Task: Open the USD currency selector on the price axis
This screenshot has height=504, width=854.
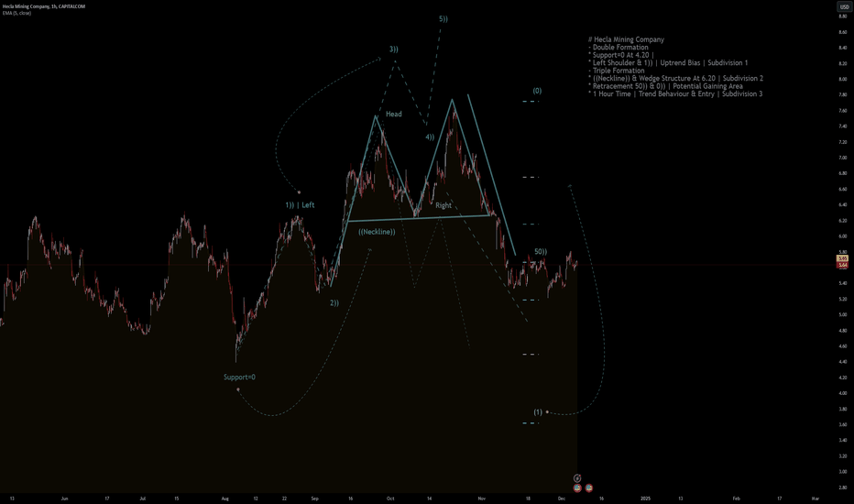Action: pos(844,7)
